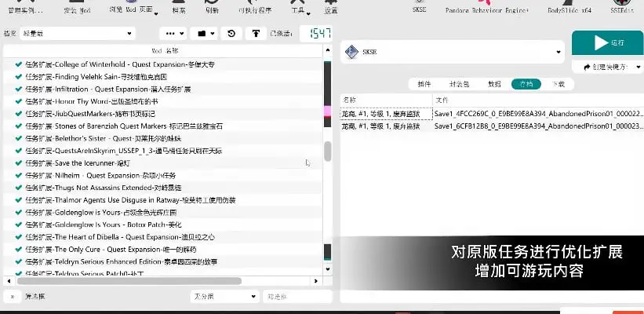Open the 管理实例 instance manager toolbar button

click(x=25, y=8)
